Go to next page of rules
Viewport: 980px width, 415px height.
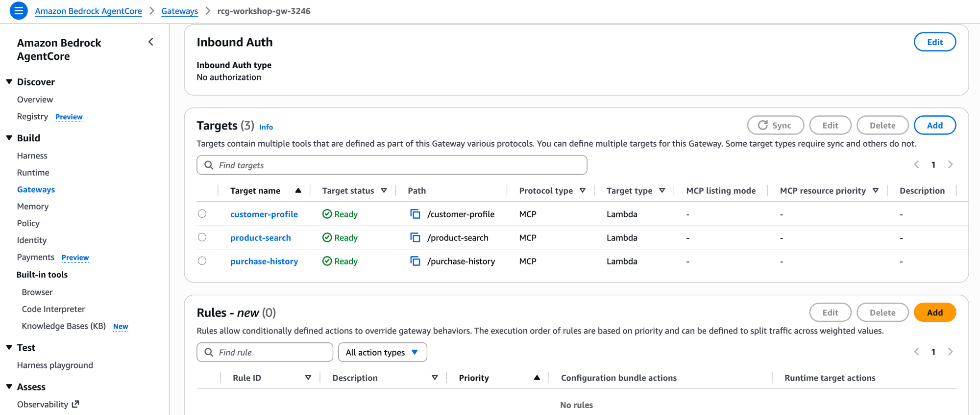click(x=951, y=352)
